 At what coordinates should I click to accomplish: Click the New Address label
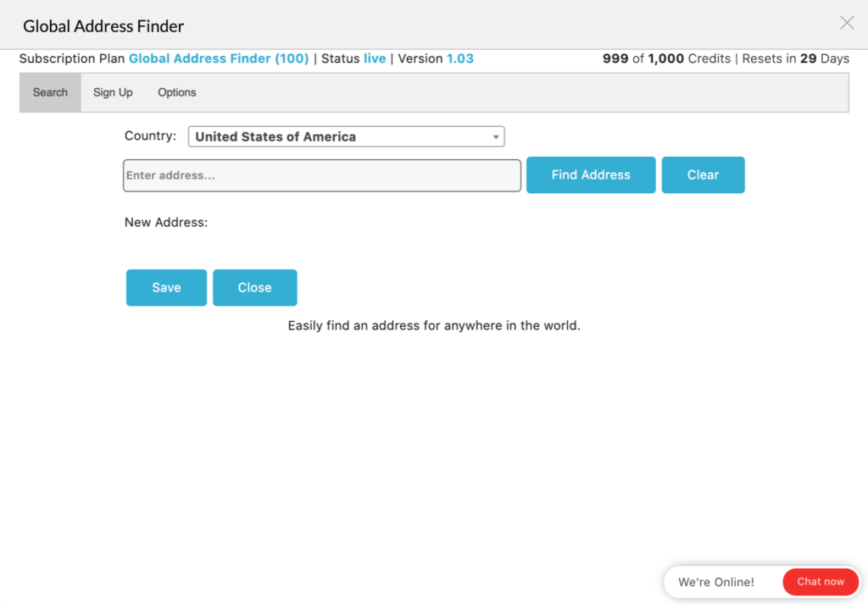pos(166,222)
